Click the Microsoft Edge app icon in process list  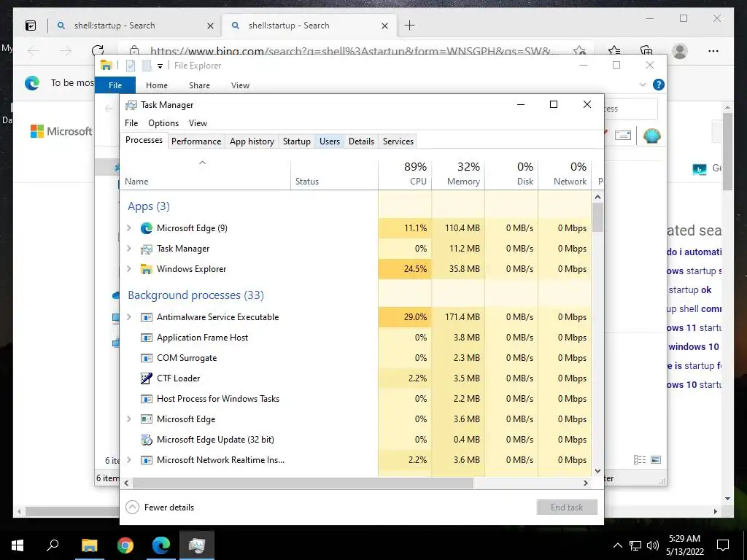pos(146,228)
